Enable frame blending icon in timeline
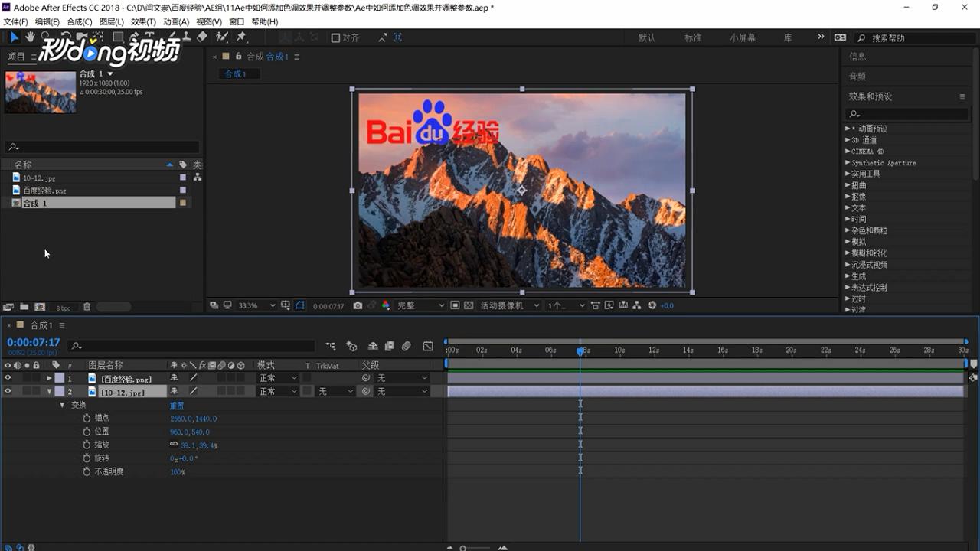This screenshot has width=980, height=551. pos(389,346)
